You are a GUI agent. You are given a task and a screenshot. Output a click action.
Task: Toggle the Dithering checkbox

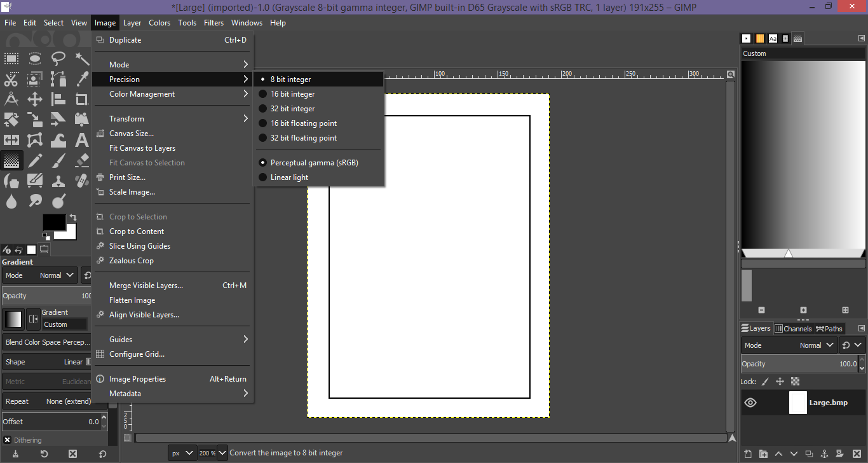click(7, 440)
